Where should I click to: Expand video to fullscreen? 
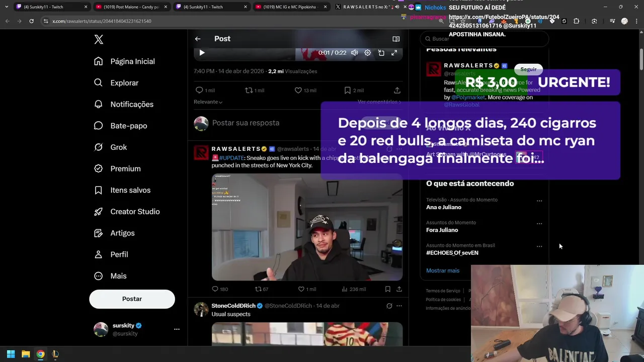(x=394, y=53)
